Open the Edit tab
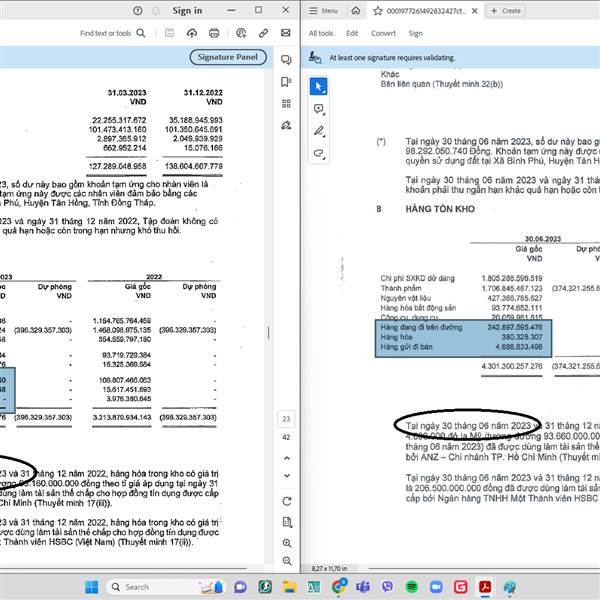 [x=352, y=33]
